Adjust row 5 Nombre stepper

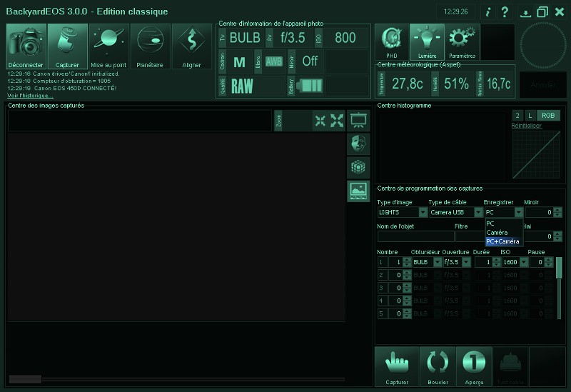407,313
